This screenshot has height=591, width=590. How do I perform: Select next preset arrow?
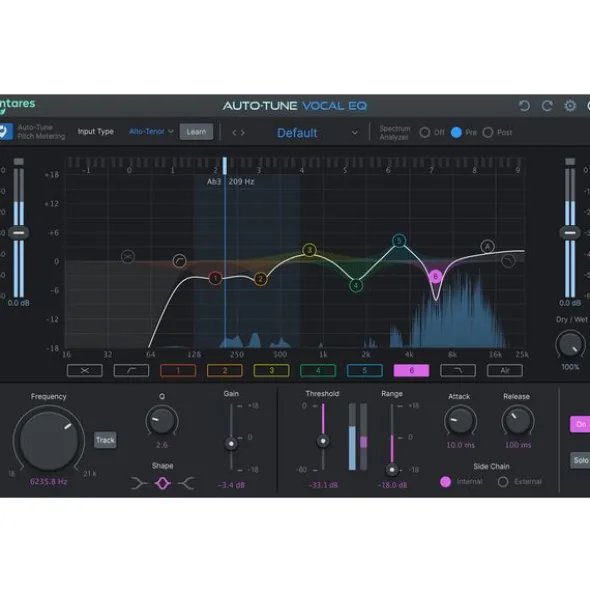coord(243,133)
